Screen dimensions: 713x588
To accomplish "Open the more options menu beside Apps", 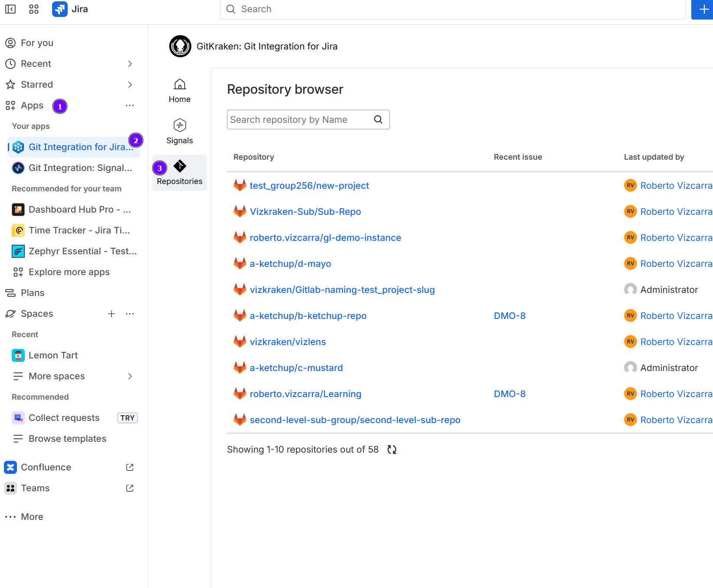I will [x=130, y=105].
